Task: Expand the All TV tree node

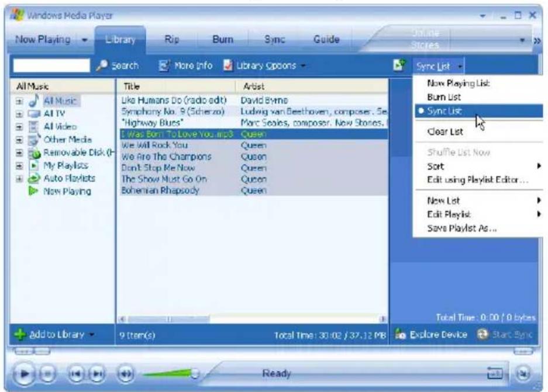Action: coord(19,114)
